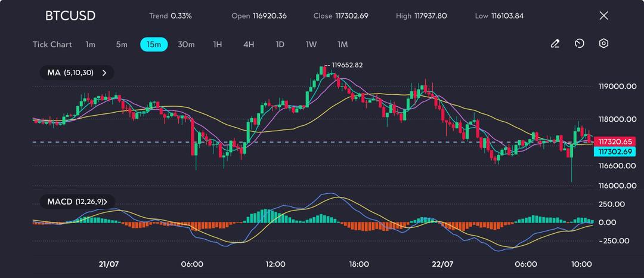Select the active 15m timeframe
644x278 pixels.
coord(154,44)
